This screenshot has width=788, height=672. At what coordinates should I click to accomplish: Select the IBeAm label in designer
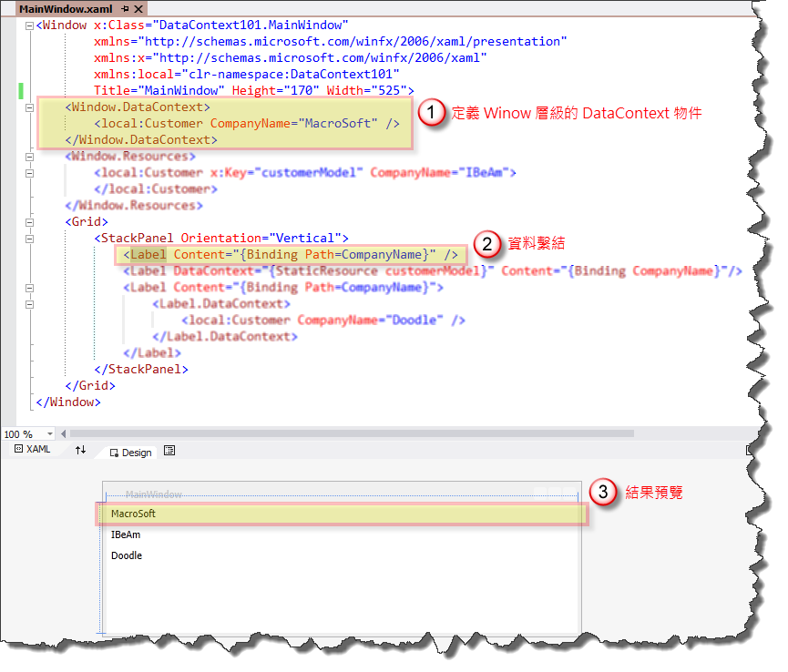(126, 535)
